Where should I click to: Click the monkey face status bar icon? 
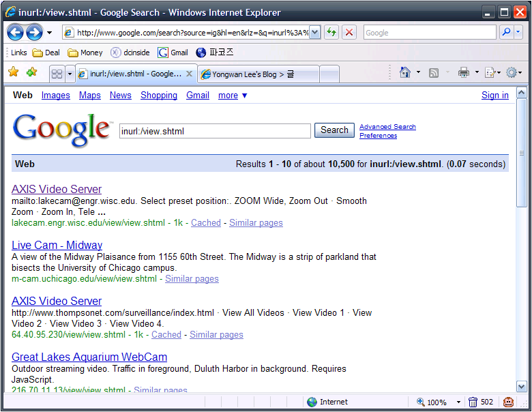click(x=508, y=402)
